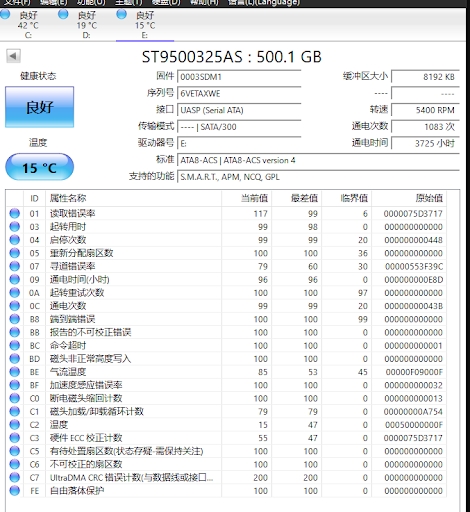Click the status icon for attribute 09 通电时间

[15, 279]
